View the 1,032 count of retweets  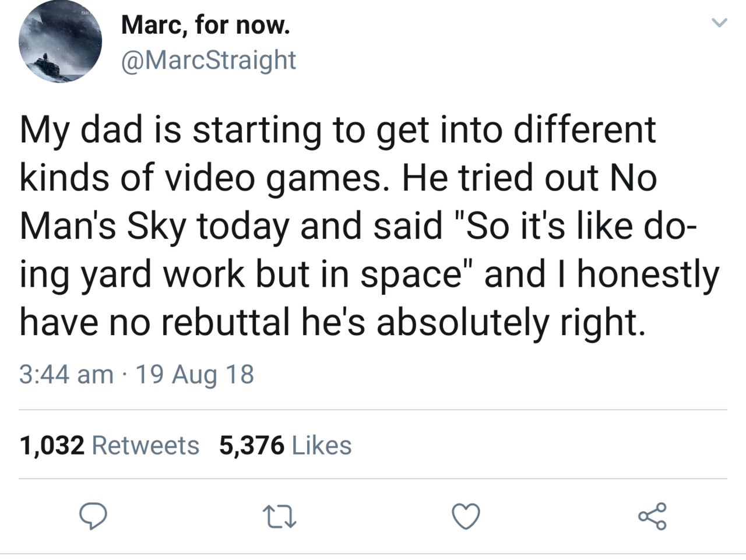(52, 446)
